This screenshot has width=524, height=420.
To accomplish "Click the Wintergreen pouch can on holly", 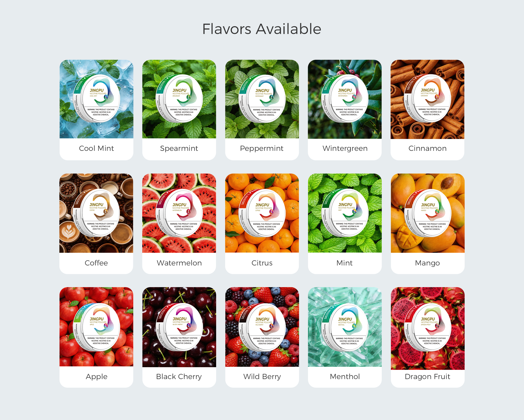I will (x=345, y=99).
